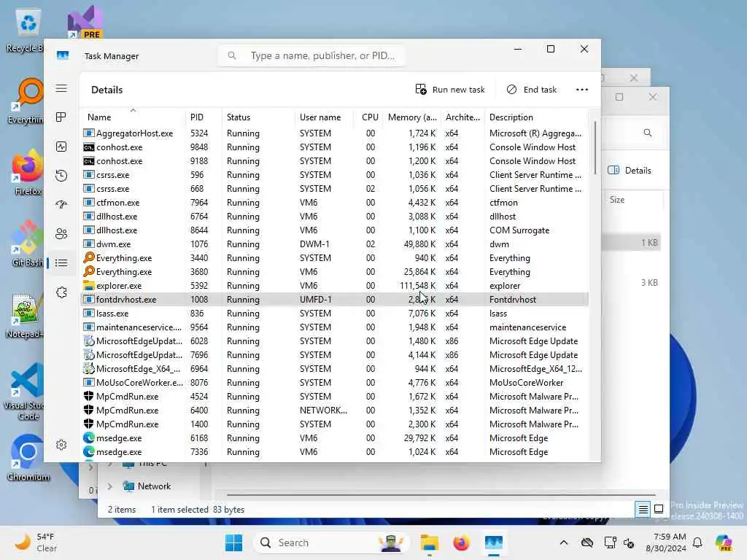Switch File Explorer to large thumbnails view
This screenshot has height=560, width=747.
[x=659, y=510]
